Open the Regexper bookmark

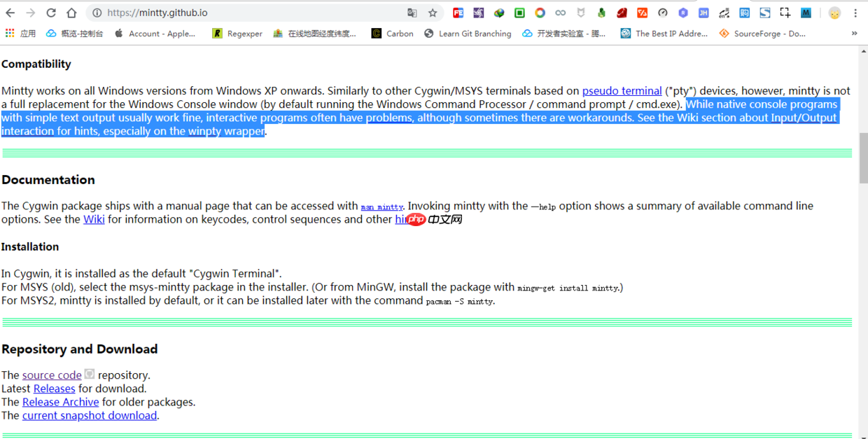tap(237, 33)
